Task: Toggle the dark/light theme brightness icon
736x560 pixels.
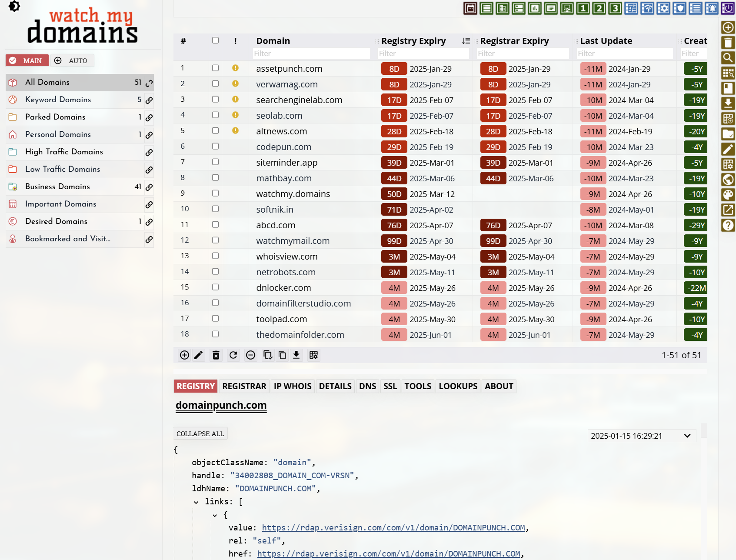Action: (x=14, y=6)
